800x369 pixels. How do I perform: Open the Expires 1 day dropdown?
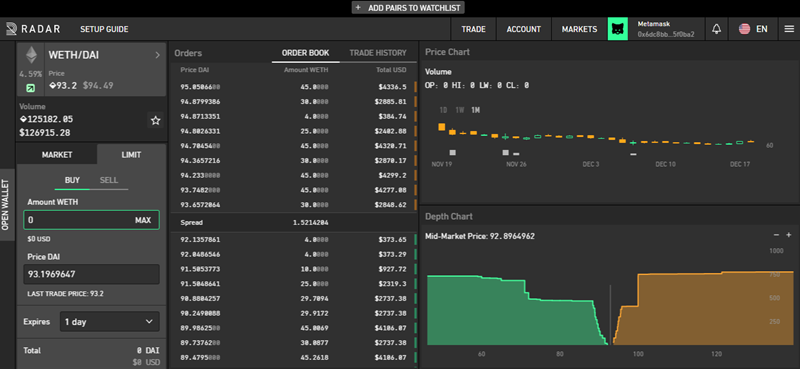(x=110, y=322)
